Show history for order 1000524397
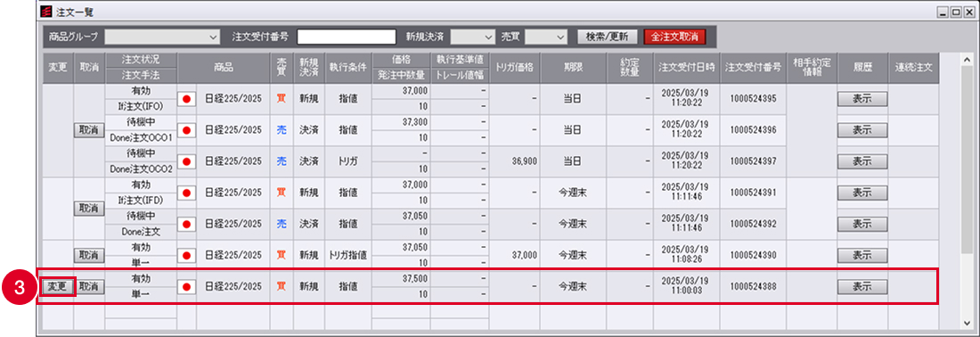This screenshot has height=337, width=980. tap(862, 161)
